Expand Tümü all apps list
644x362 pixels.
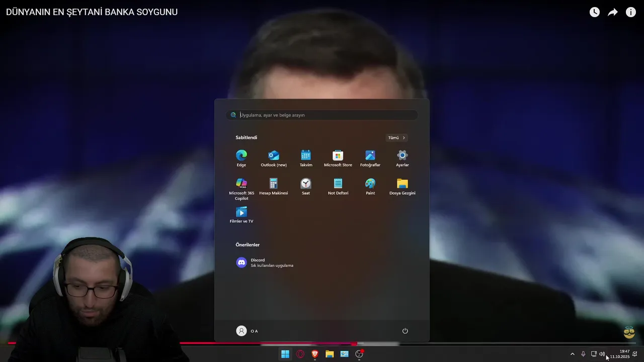pos(396,138)
